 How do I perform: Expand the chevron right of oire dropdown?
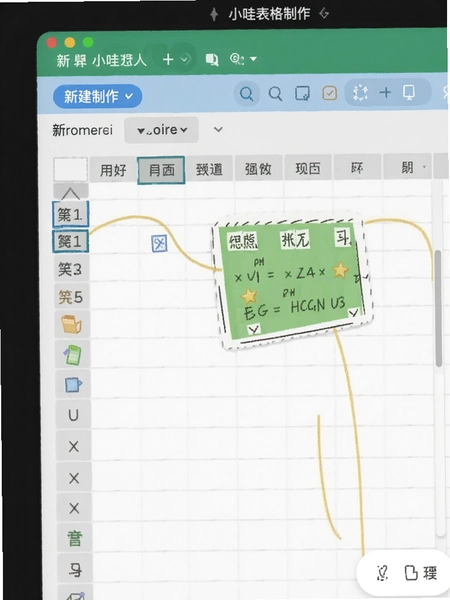point(218,130)
